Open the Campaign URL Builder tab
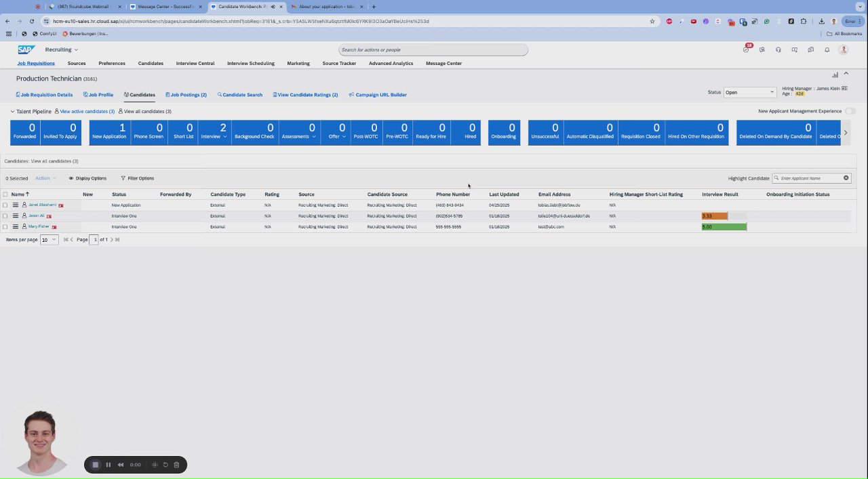868x479 pixels. tap(378, 95)
